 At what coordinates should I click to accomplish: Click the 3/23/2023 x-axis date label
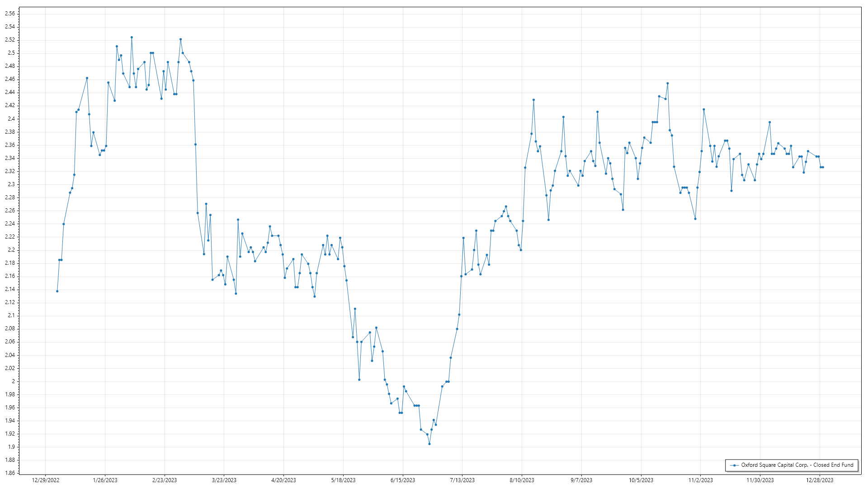[x=224, y=480]
